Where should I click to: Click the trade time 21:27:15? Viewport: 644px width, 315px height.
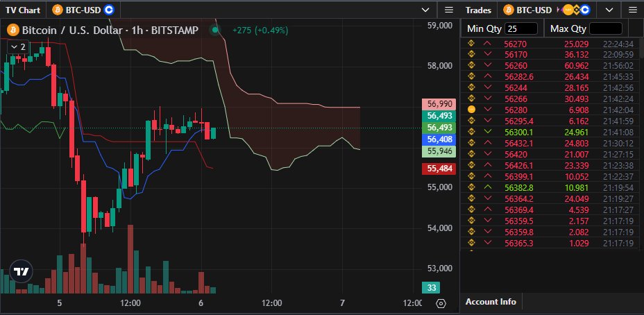[618, 155]
